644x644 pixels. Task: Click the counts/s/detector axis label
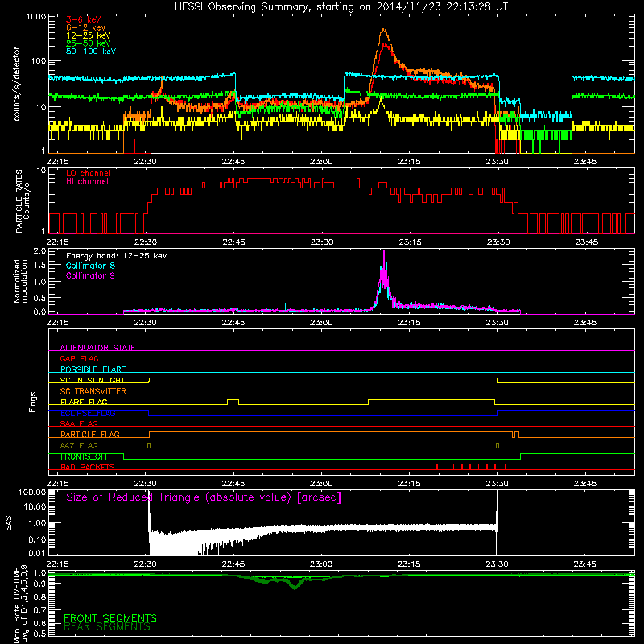point(17,84)
